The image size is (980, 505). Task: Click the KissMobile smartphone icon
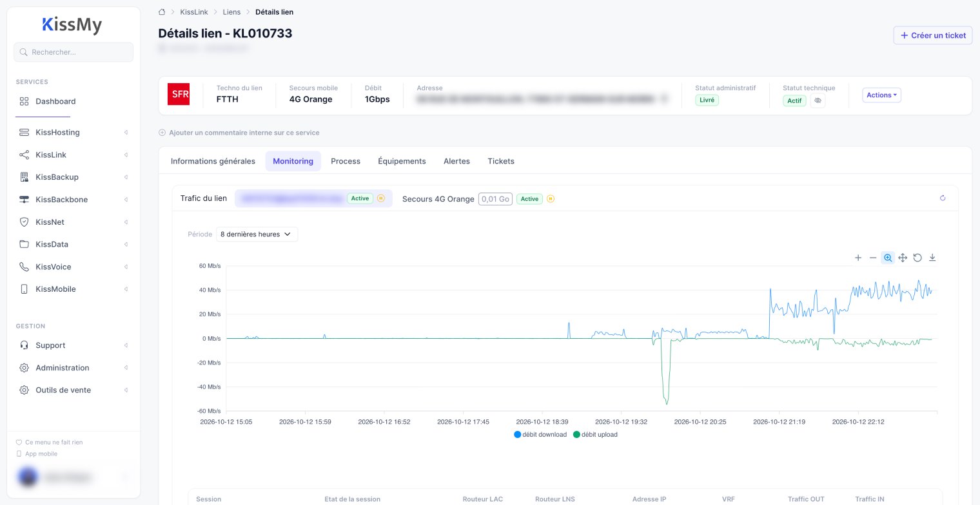(24, 289)
